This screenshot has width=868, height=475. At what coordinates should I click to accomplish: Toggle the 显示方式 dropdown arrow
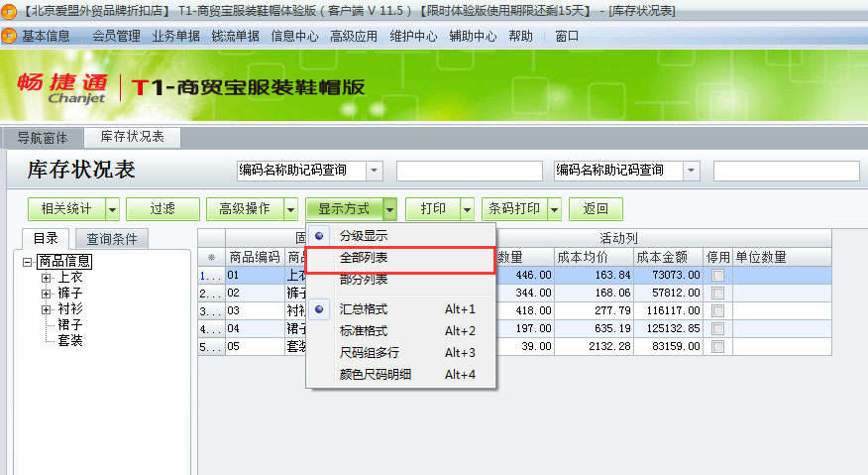[x=389, y=209]
